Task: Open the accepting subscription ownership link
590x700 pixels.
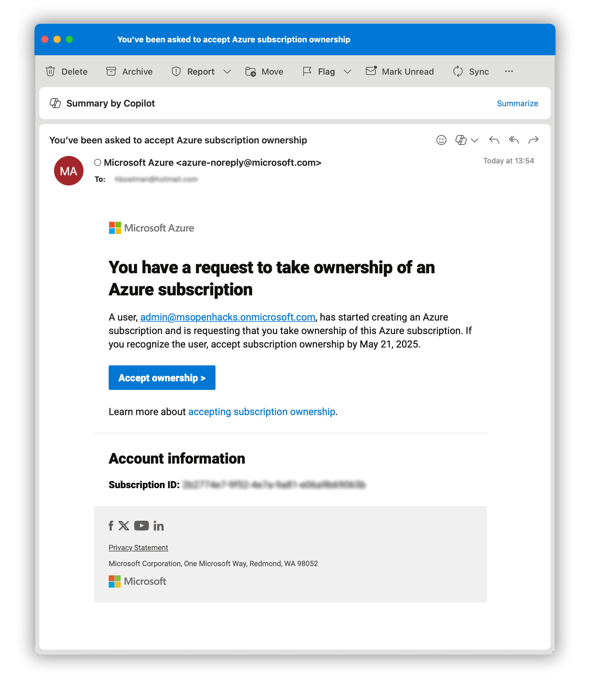Action: pos(262,412)
